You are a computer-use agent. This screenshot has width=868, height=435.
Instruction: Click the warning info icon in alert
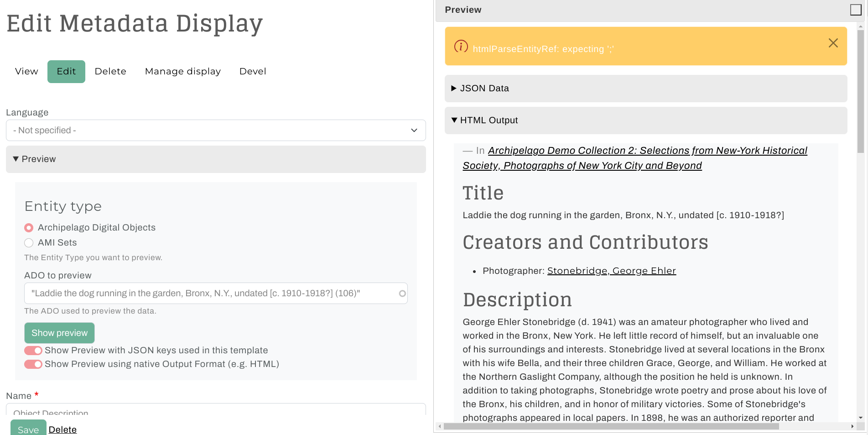click(x=461, y=47)
